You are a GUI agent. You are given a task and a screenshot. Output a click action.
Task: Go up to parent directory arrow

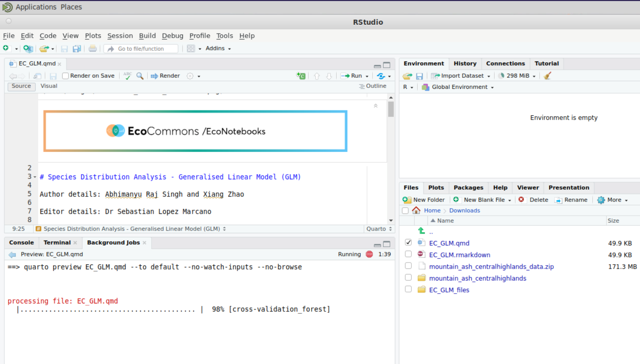[422, 231]
